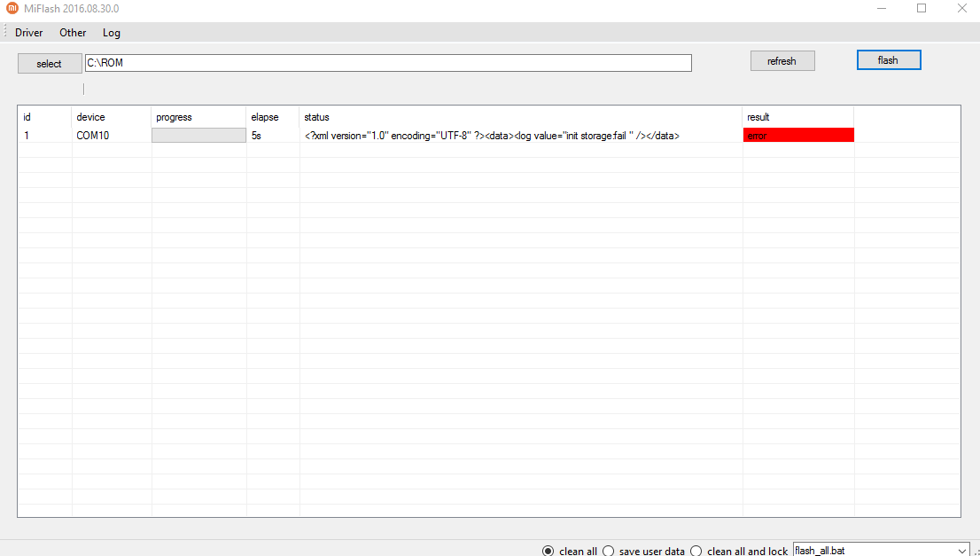Click the row id 1 cell
The height and width of the screenshot is (556, 980).
(44, 135)
